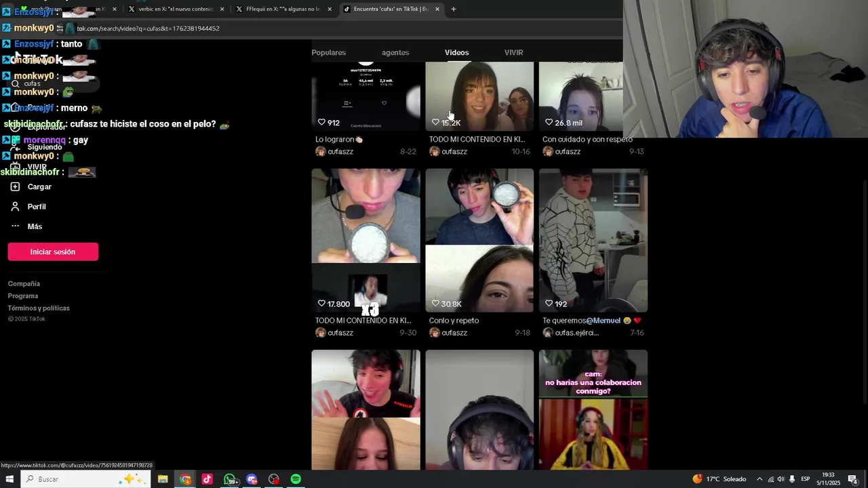
Task: Open the clock showing 19:33
Action: (x=828, y=479)
